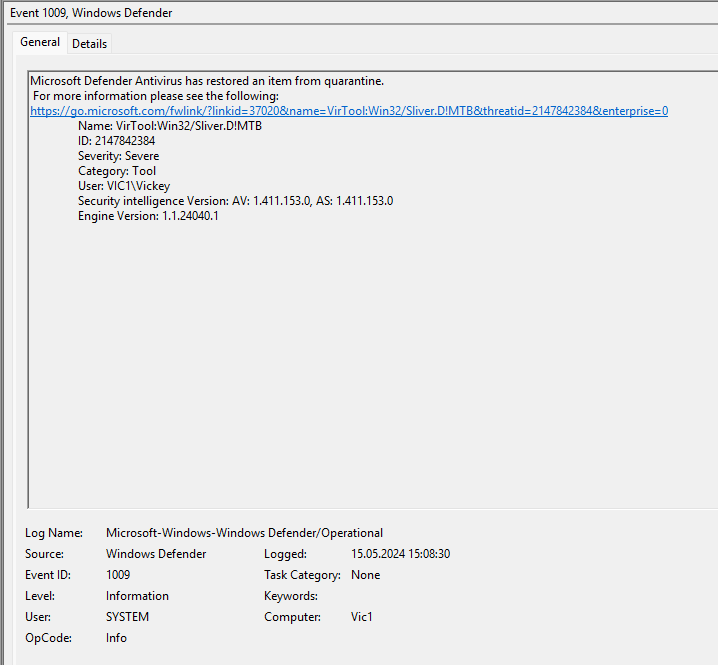Click the Engine Version 1.1.24040.1 line
Screen dimensions: 718x665
(148, 216)
